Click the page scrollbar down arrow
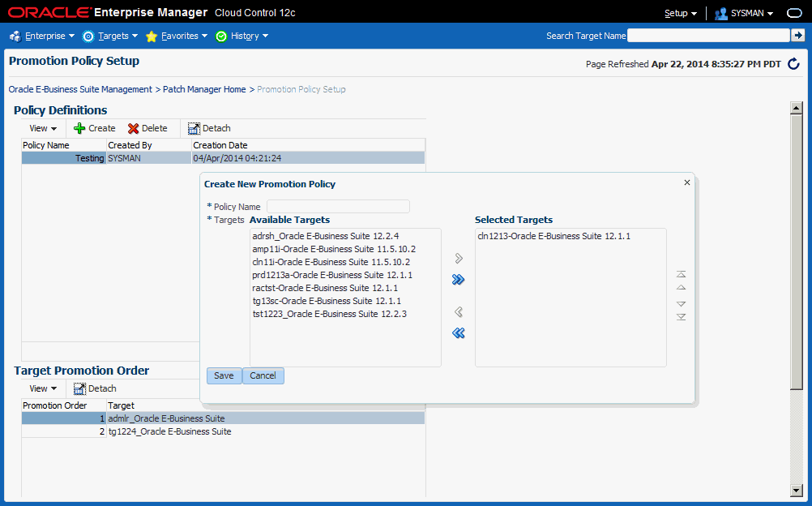The width and height of the screenshot is (812, 506). (x=797, y=490)
